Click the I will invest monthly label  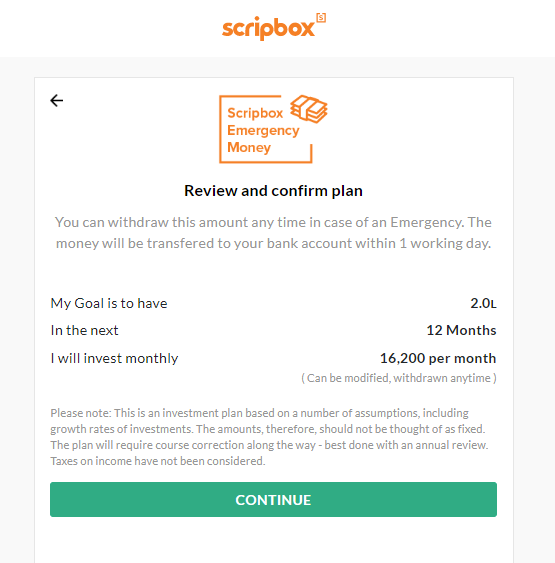point(114,358)
